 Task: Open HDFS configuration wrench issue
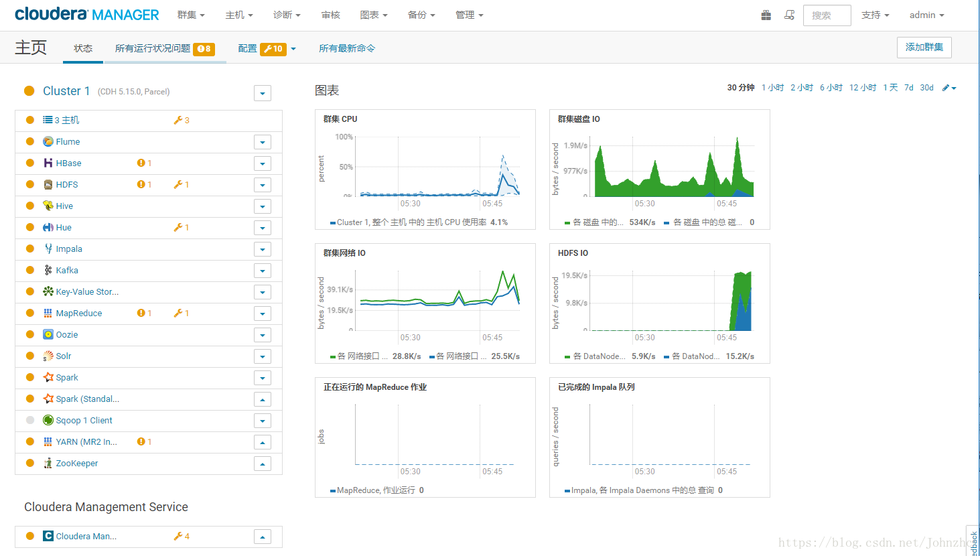coord(182,184)
